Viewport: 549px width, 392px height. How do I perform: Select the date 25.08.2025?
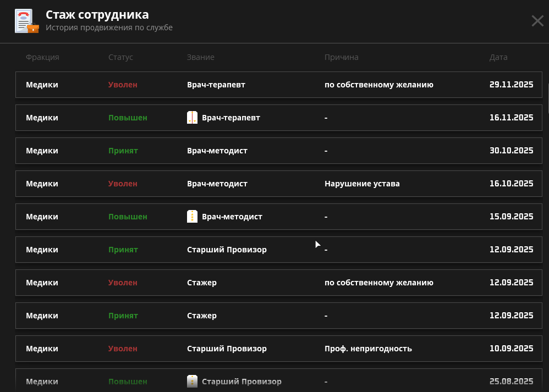point(511,382)
